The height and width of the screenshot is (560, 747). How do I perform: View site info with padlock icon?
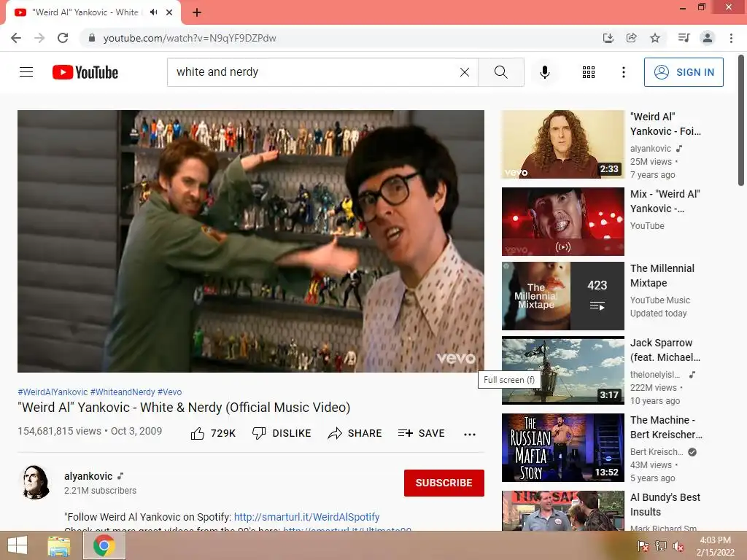pyautogui.click(x=91, y=38)
